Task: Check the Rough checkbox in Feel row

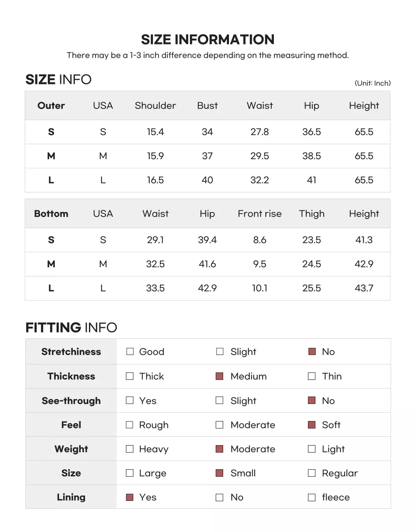Action: tap(130, 425)
